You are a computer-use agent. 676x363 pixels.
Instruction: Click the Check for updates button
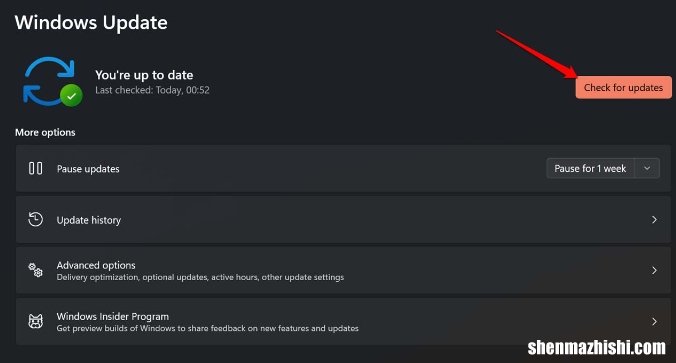pos(623,88)
